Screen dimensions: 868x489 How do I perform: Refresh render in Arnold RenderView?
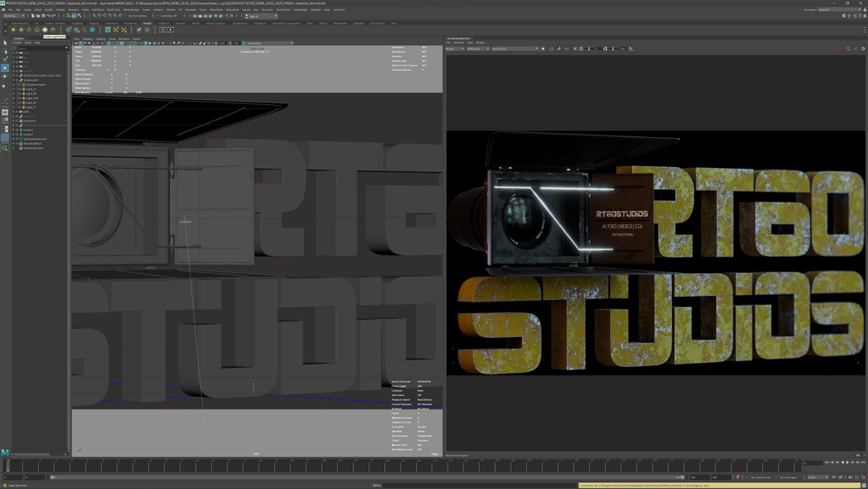[848, 48]
